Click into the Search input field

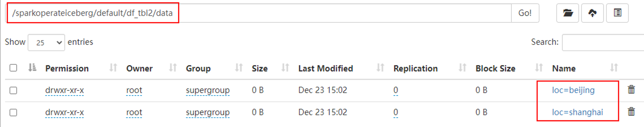[603, 42]
